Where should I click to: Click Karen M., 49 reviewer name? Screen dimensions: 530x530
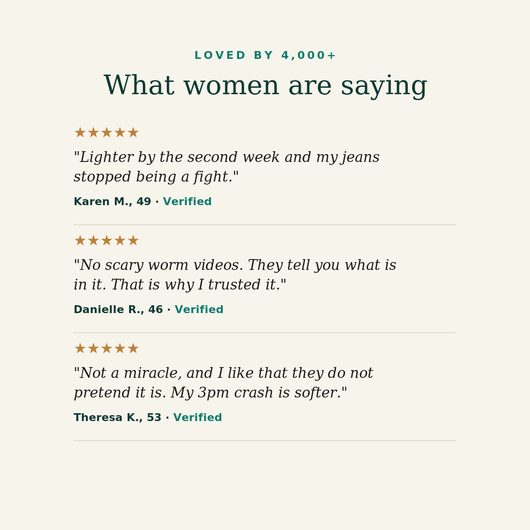click(112, 201)
